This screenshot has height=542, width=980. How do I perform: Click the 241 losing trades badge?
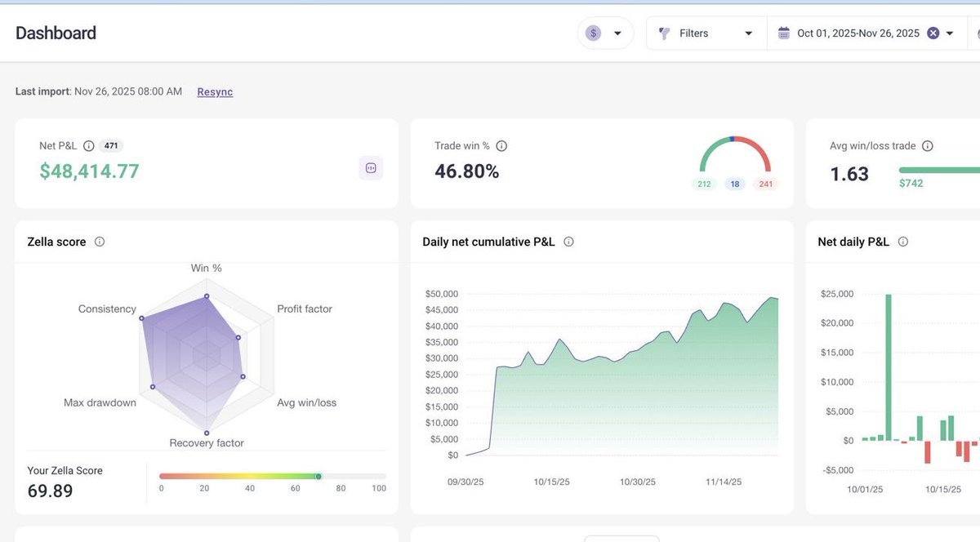pos(766,184)
